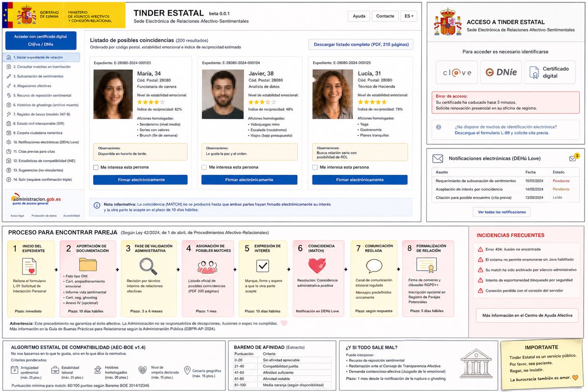Click calendar icon of Antigüedad sentimental criterion
This screenshot has height=392, width=588.
click(15, 370)
